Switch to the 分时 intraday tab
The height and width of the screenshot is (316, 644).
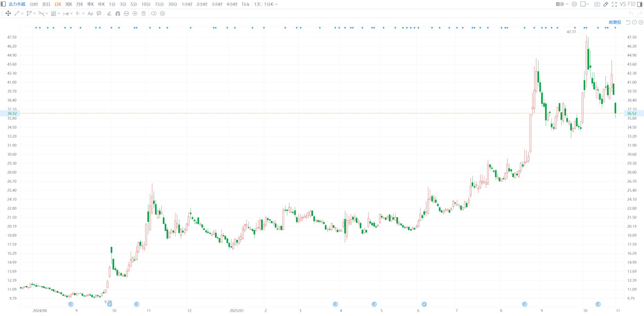tap(34, 4)
